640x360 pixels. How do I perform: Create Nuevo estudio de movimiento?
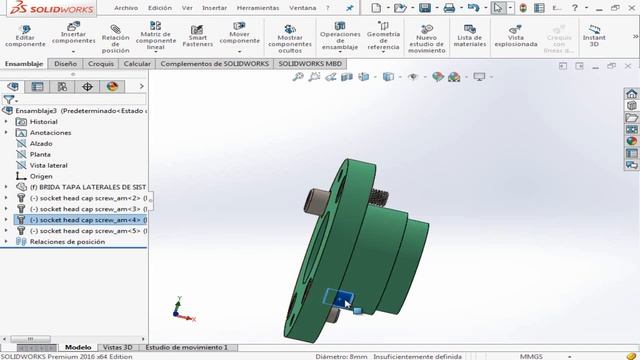click(x=427, y=39)
